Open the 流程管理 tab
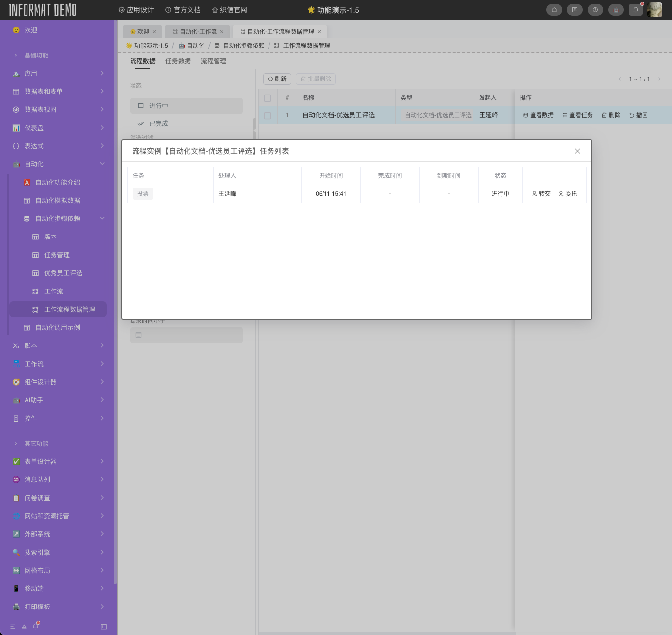 click(x=213, y=61)
